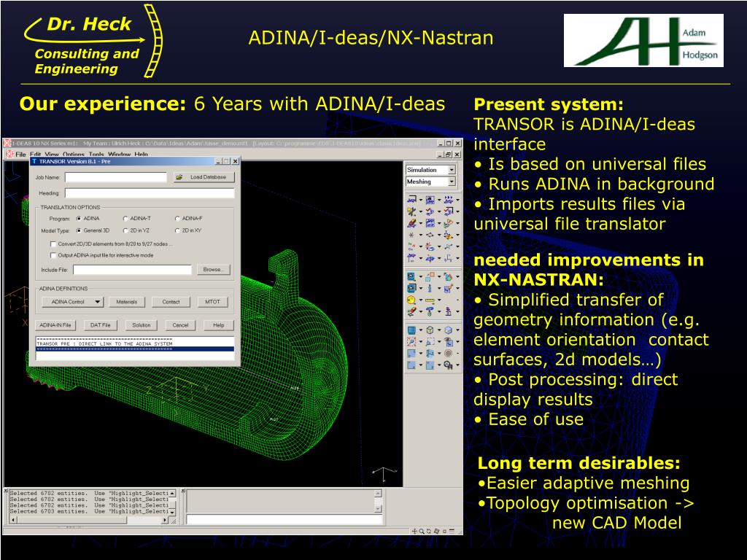Image resolution: width=747 pixels, height=560 pixels.
Task: Click the rotate arrows icon in status bar
Action: 429,531
